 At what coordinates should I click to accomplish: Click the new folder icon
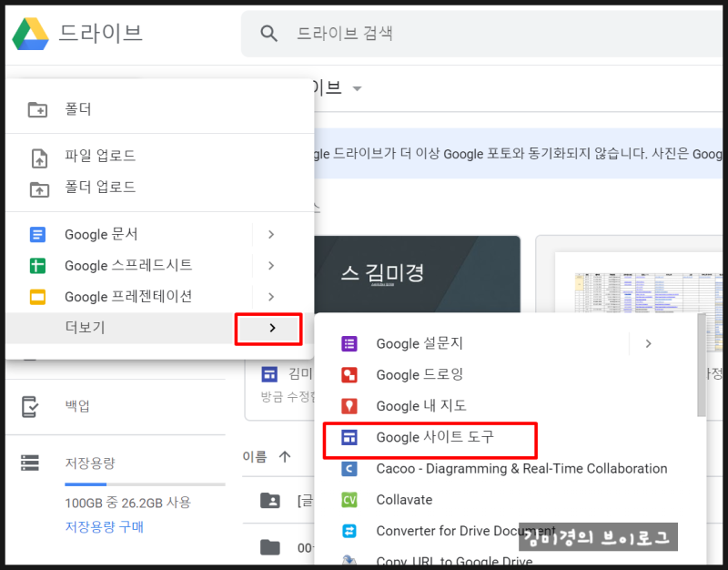[x=37, y=109]
